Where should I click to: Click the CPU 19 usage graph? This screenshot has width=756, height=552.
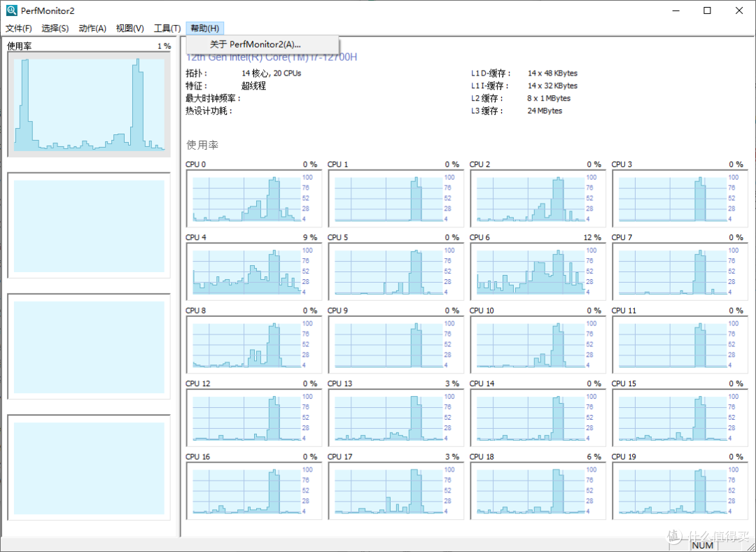tap(673, 491)
